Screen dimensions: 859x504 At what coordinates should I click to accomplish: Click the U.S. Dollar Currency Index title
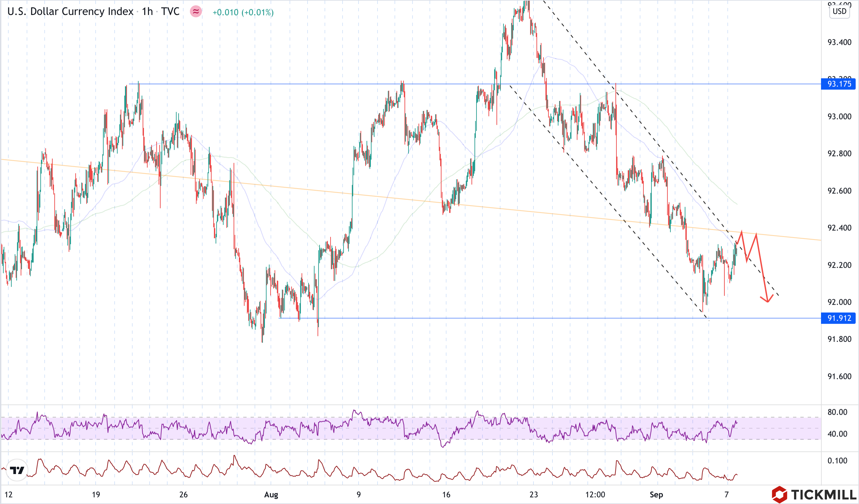[x=70, y=12]
